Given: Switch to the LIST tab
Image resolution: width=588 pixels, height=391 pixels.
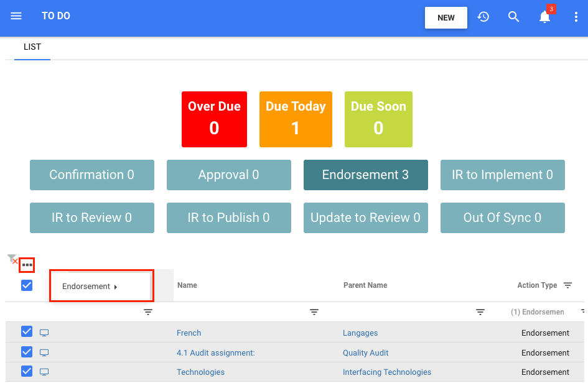Looking at the screenshot, I should (32, 47).
